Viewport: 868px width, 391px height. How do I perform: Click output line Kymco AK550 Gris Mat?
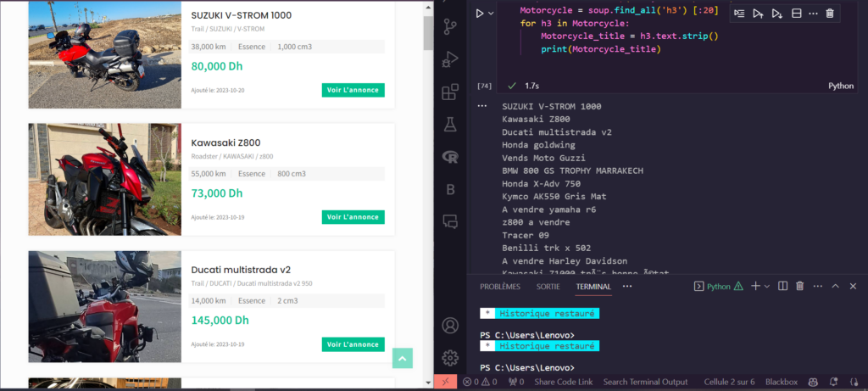[x=554, y=197]
